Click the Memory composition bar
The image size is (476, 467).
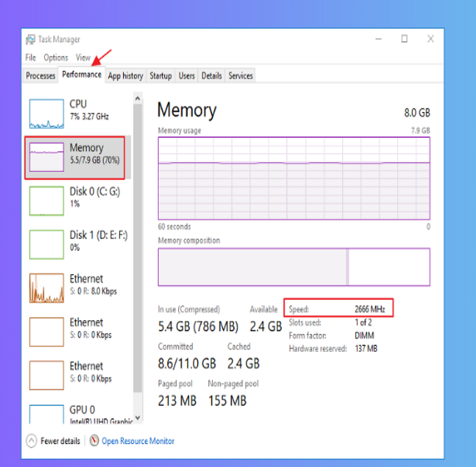coord(293,267)
